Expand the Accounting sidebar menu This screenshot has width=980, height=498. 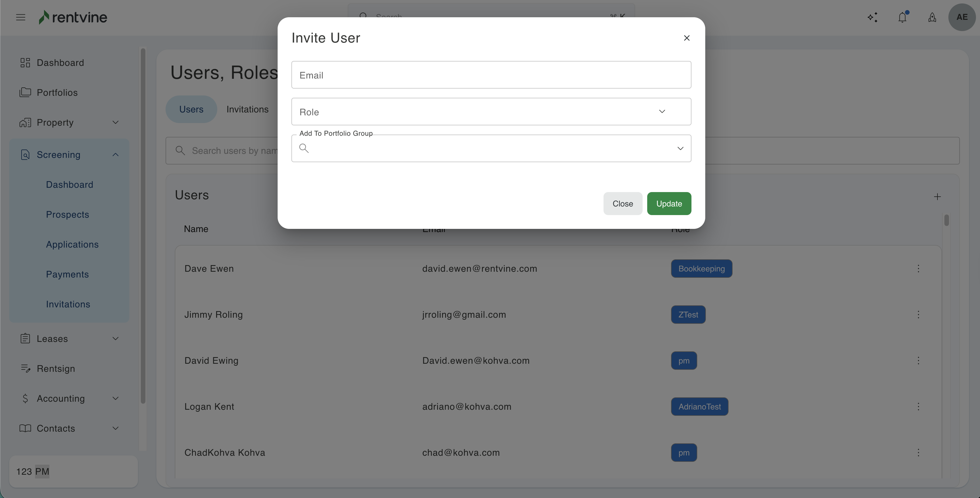[116, 399]
